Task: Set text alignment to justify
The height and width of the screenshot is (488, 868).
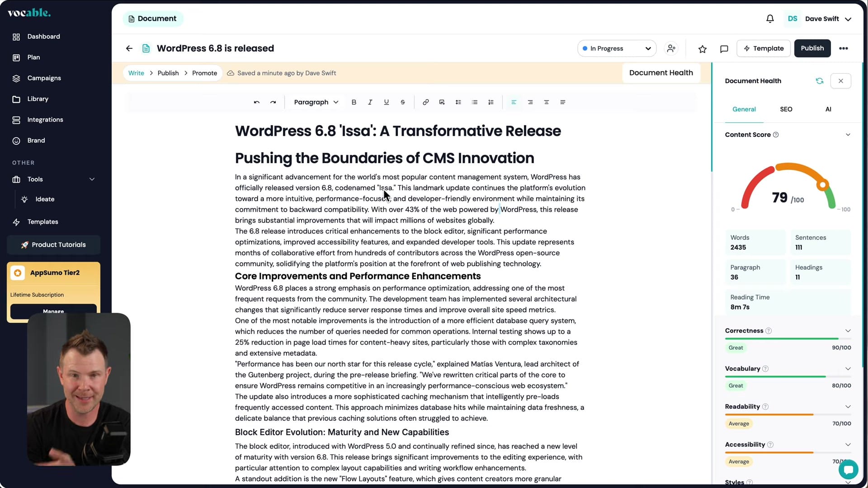Action: click(563, 102)
